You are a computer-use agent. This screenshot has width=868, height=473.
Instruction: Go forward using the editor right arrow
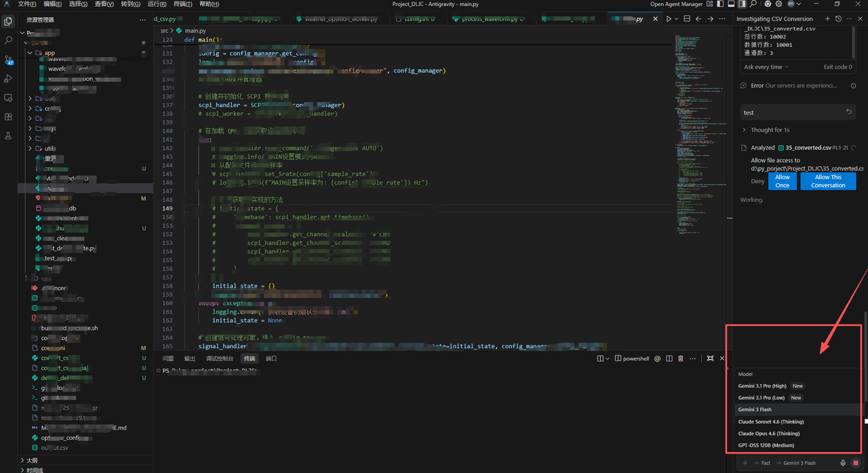click(x=710, y=19)
